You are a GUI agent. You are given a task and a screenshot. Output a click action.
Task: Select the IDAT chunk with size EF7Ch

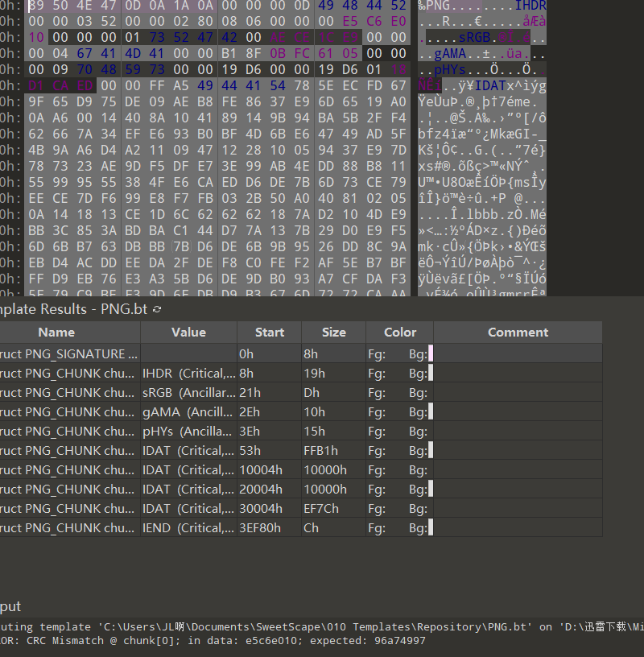(x=68, y=508)
